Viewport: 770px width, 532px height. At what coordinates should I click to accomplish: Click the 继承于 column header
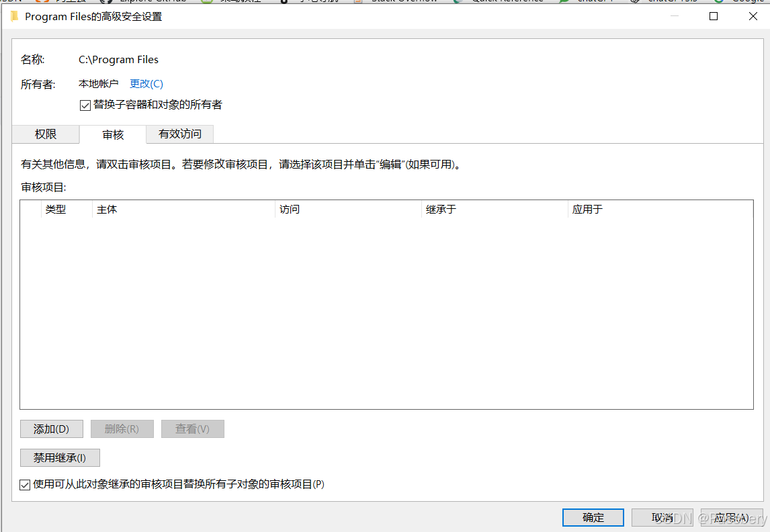(x=494, y=210)
